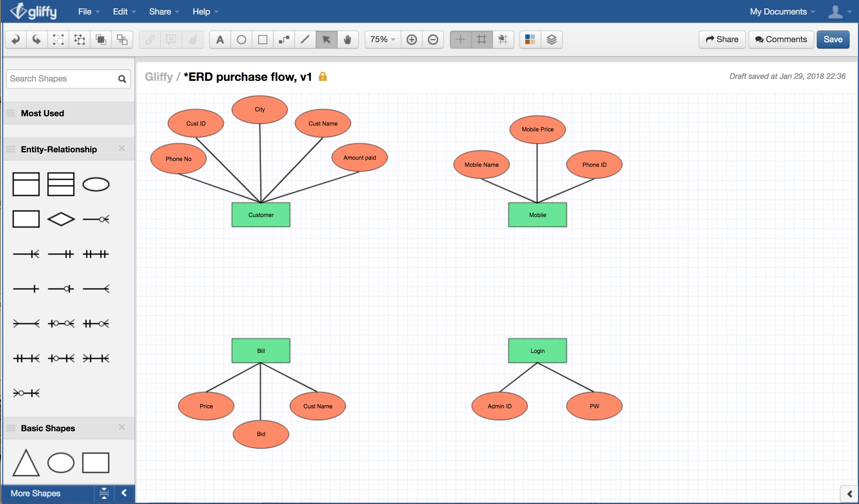Select the grid snap icon
859x504 pixels.
503,40
